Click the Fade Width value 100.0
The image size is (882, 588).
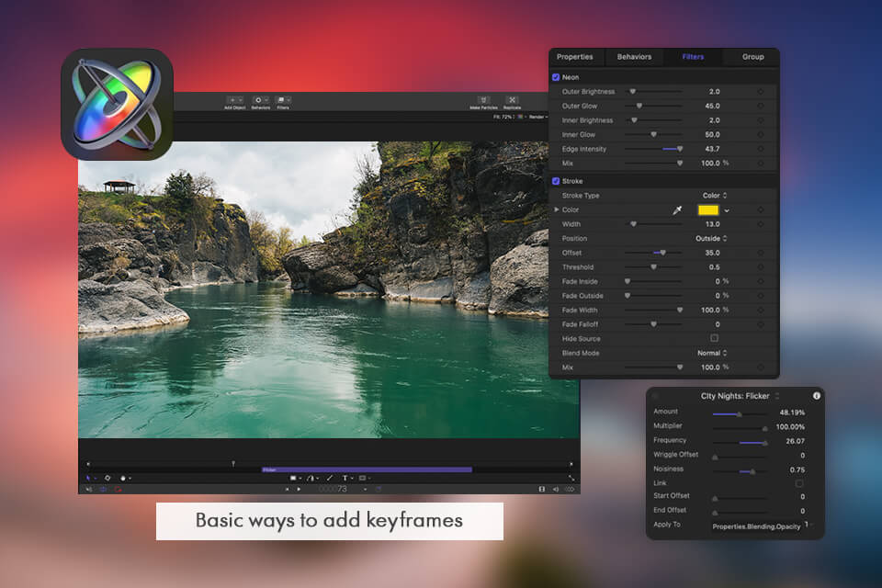[710, 310]
